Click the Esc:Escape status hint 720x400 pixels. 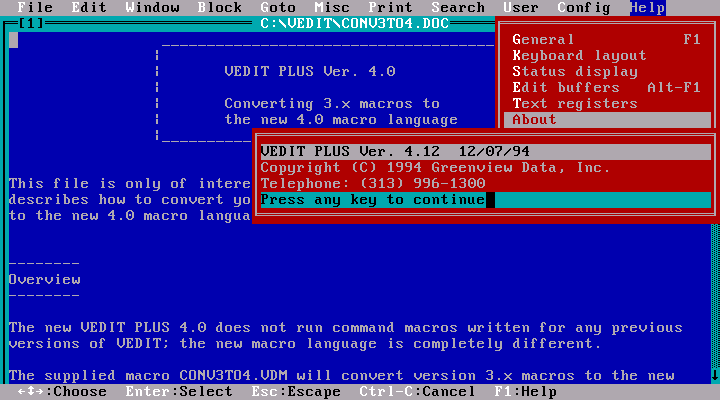(296, 392)
